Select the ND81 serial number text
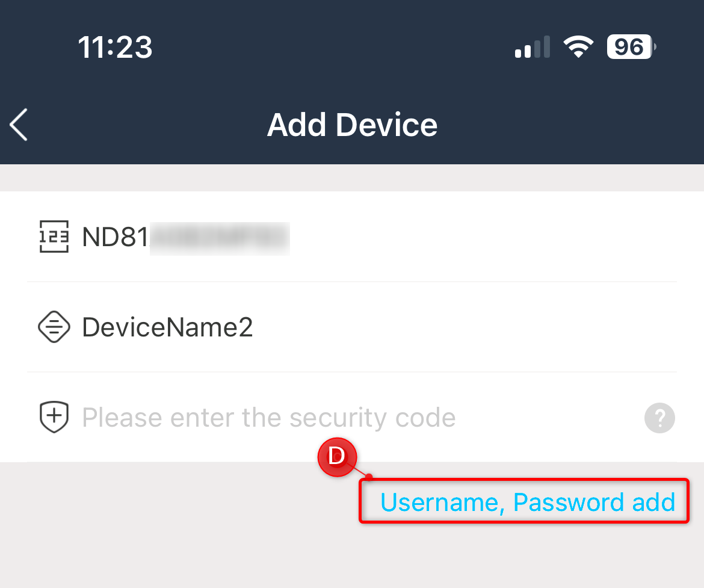 tap(116, 237)
